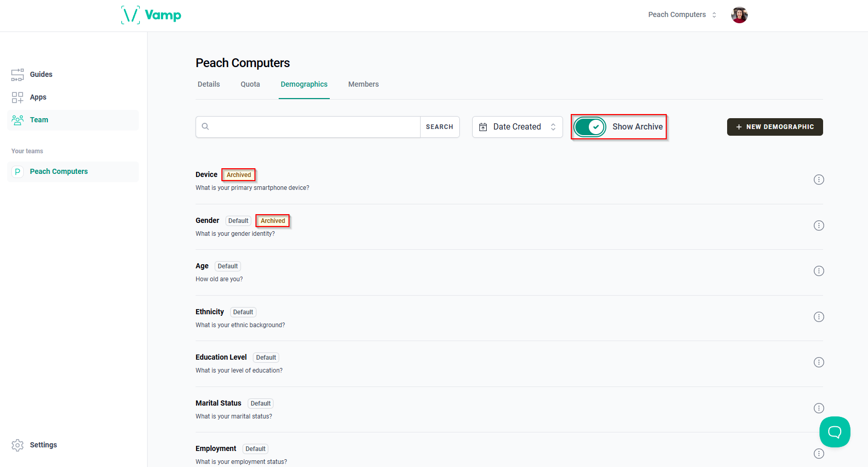This screenshot has height=467, width=868.
Task: Click the Default badge next to Age
Action: pyautogui.click(x=228, y=266)
